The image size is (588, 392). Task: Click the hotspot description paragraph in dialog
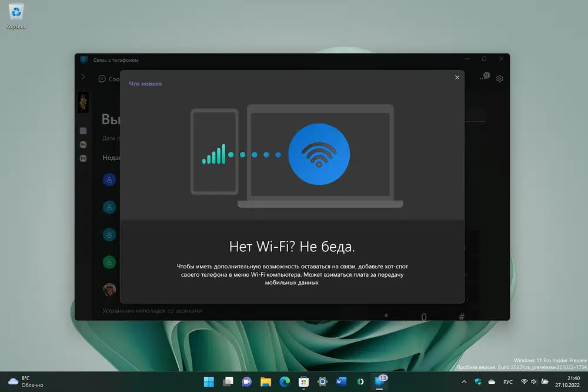[292, 274]
